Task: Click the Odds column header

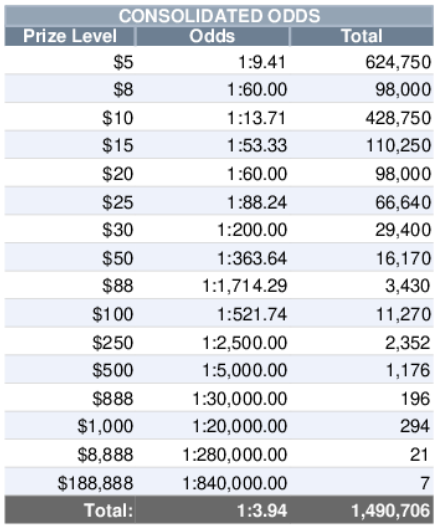Action: click(212, 36)
